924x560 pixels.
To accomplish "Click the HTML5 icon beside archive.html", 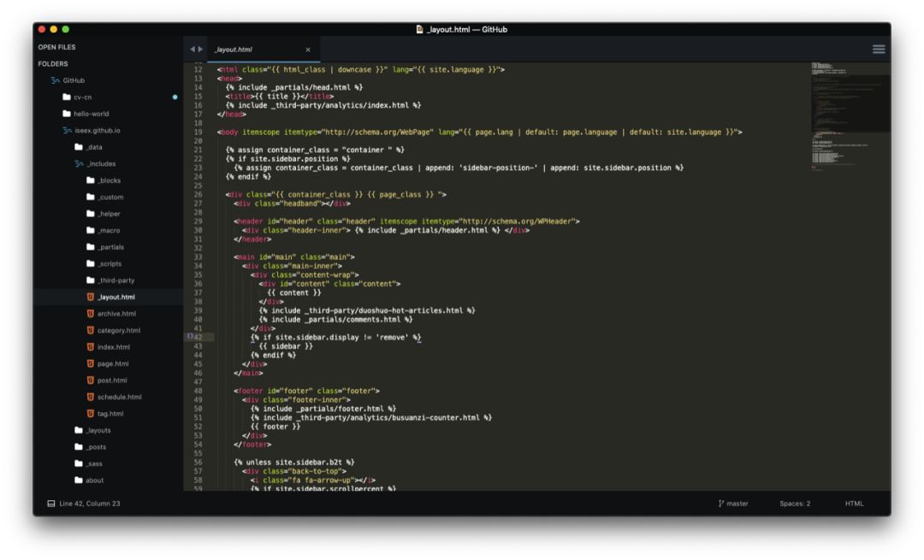I will coord(90,314).
